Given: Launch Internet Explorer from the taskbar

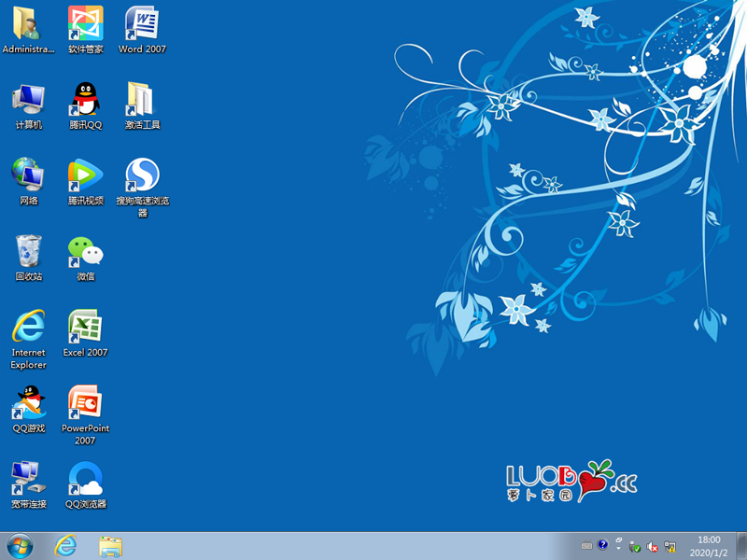Looking at the screenshot, I should [66, 545].
